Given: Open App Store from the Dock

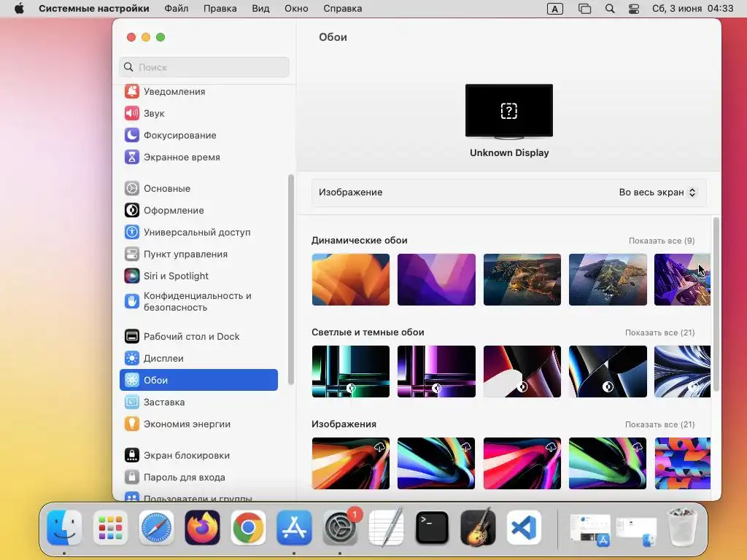Looking at the screenshot, I should click(295, 528).
